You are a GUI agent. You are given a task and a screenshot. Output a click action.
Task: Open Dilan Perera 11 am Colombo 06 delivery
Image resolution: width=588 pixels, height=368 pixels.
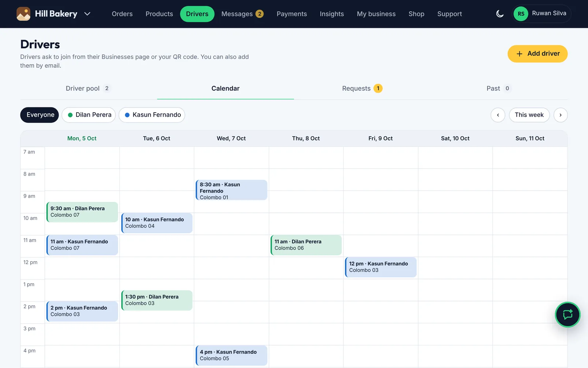click(x=306, y=245)
